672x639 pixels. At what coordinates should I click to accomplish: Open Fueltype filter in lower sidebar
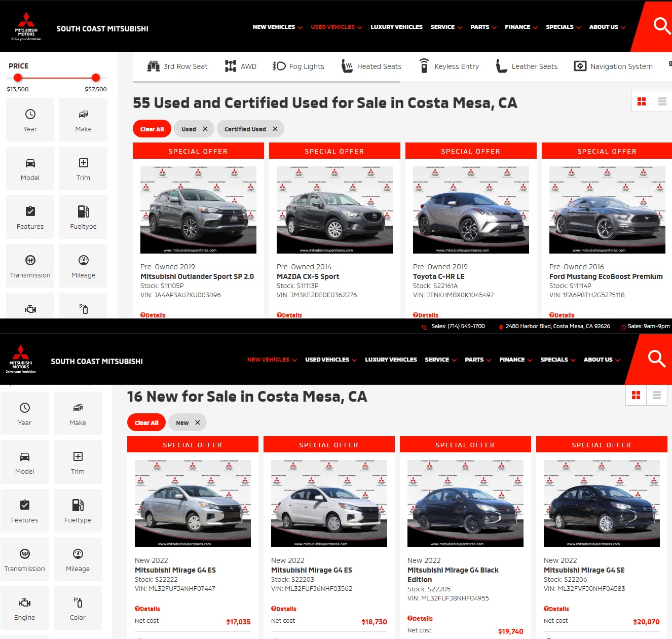[x=78, y=511]
